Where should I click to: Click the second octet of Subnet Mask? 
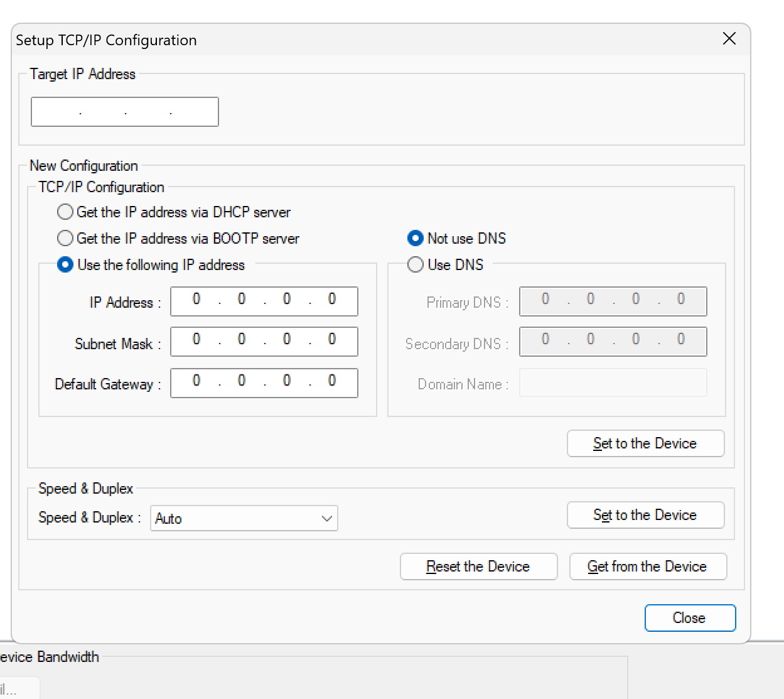point(242,340)
